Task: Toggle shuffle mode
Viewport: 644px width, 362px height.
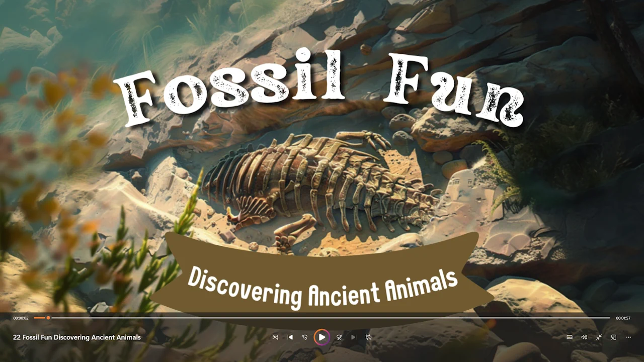Action: pyautogui.click(x=275, y=337)
